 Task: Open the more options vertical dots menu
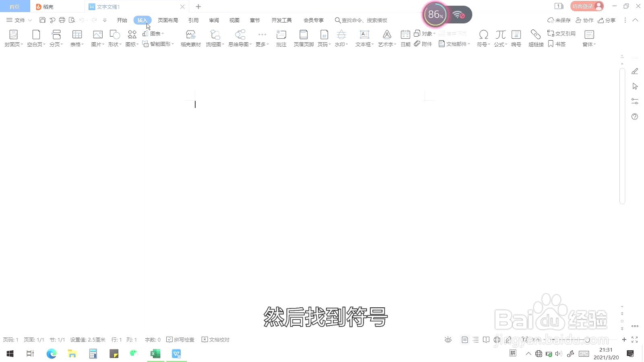(625, 20)
